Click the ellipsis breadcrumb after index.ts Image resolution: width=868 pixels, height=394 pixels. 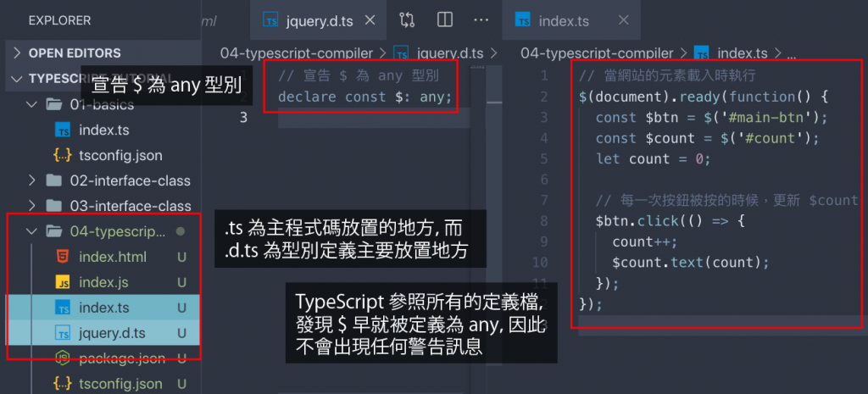click(791, 55)
